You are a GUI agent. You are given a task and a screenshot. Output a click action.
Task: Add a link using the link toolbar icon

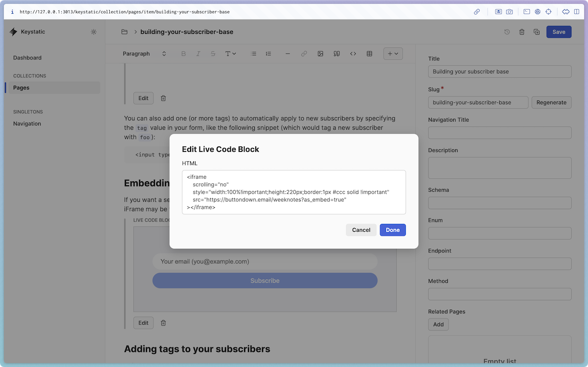coord(304,53)
